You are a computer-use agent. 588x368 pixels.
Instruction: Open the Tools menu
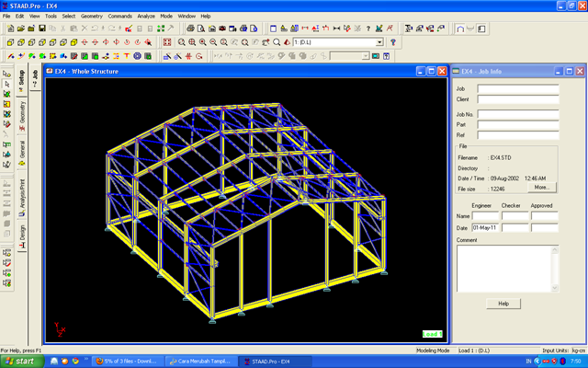(x=51, y=17)
